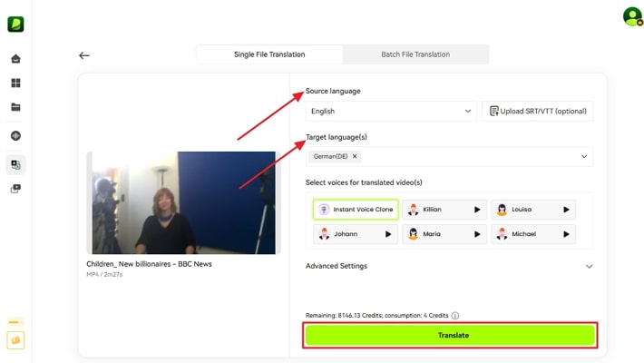
Task: Switch to Batch File Translation tab
Action: [x=415, y=54]
